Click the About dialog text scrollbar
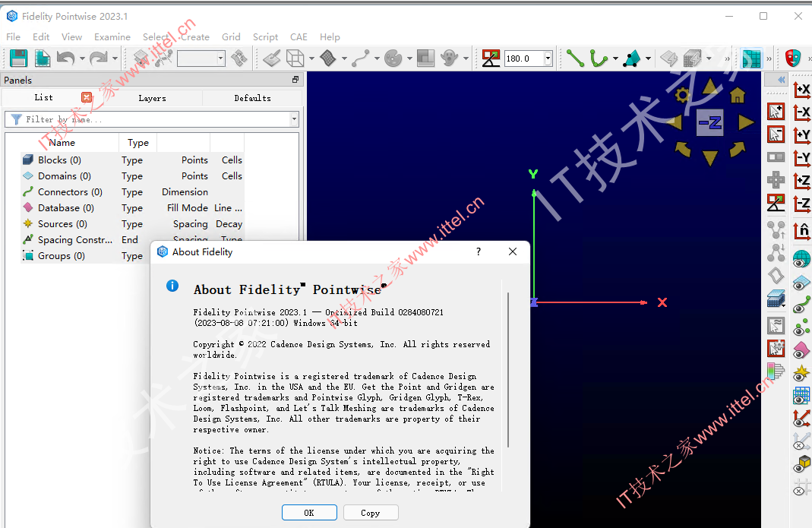812x528 pixels. click(x=508, y=369)
